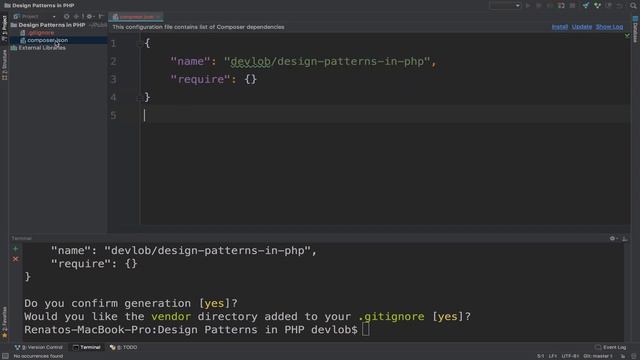Click the fold marker at line 4
640x360 pixels.
[x=139, y=97]
